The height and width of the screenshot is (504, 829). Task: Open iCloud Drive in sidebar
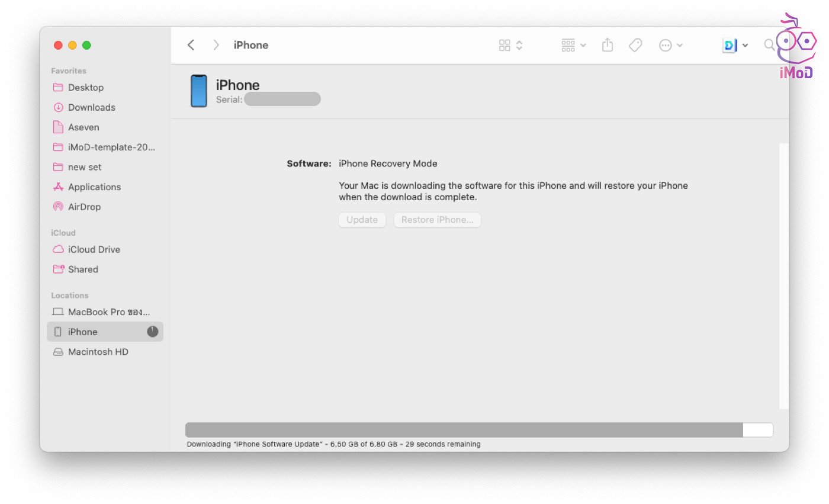94,249
